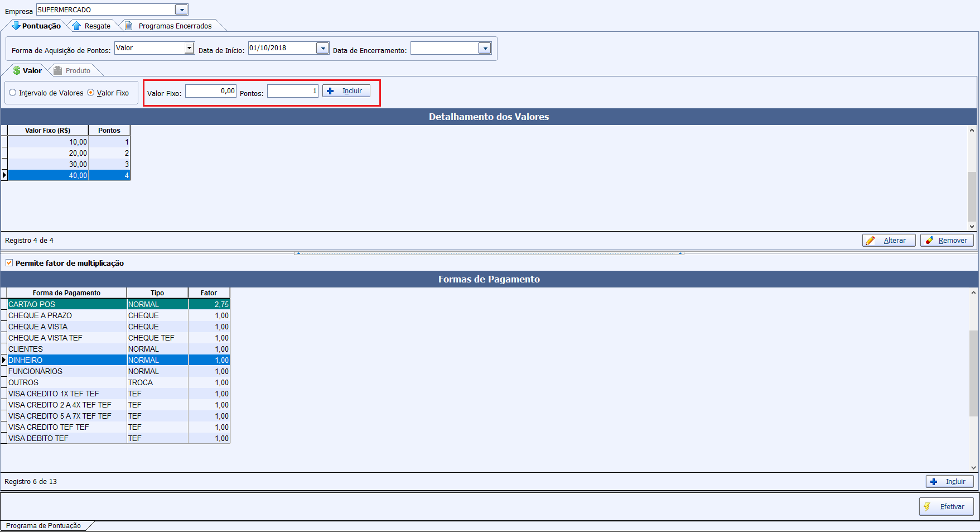Switch to the Produto tab

tap(78, 70)
